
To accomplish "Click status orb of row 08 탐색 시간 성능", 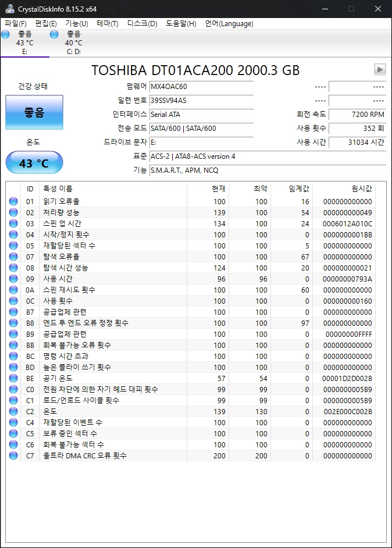I will pyautogui.click(x=13, y=268).
